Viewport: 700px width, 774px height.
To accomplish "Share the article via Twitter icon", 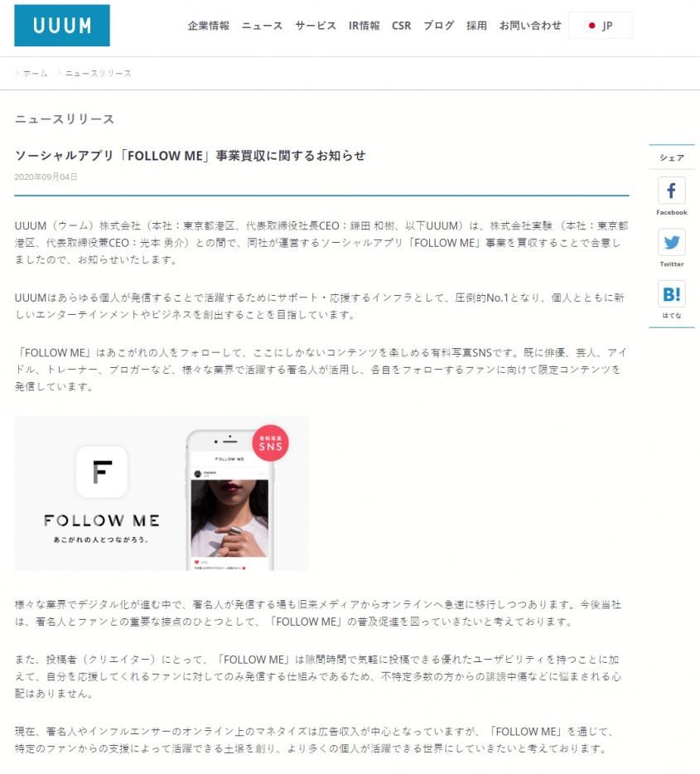I will tap(671, 242).
